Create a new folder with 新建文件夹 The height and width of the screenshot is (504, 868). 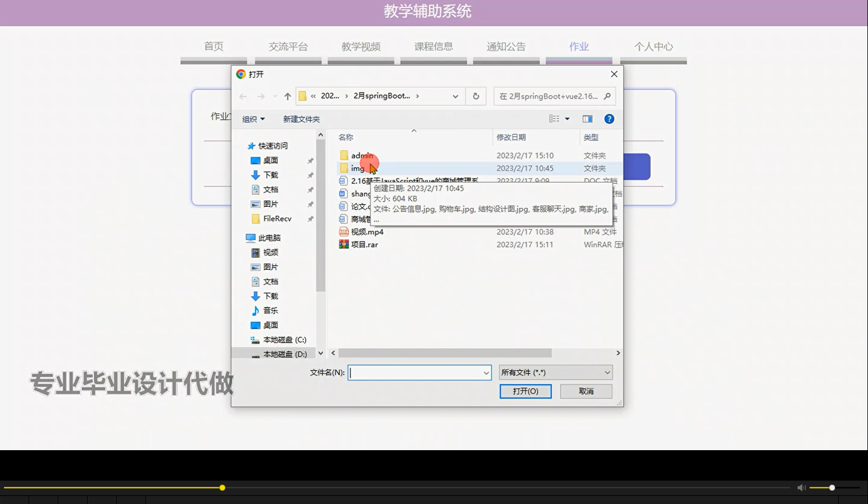point(301,119)
